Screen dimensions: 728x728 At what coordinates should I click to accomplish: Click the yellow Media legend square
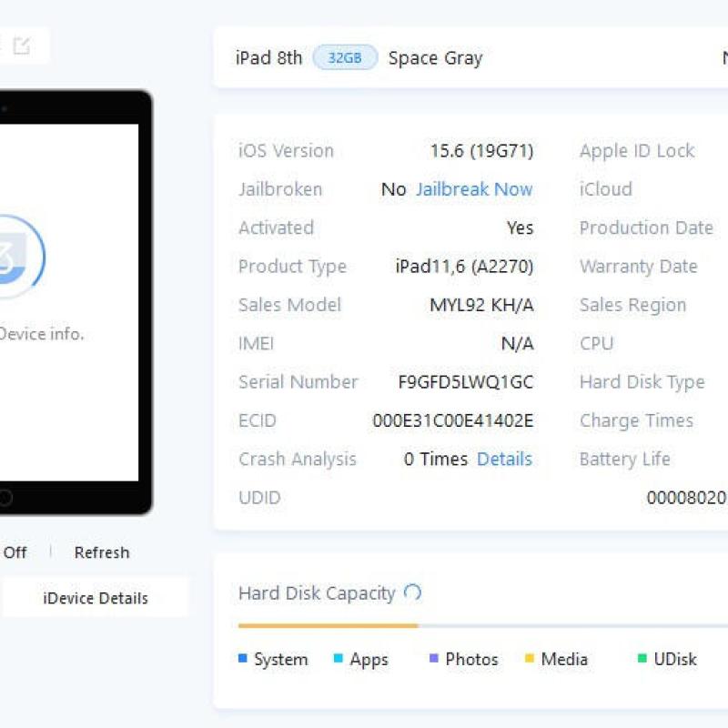point(529,659)
